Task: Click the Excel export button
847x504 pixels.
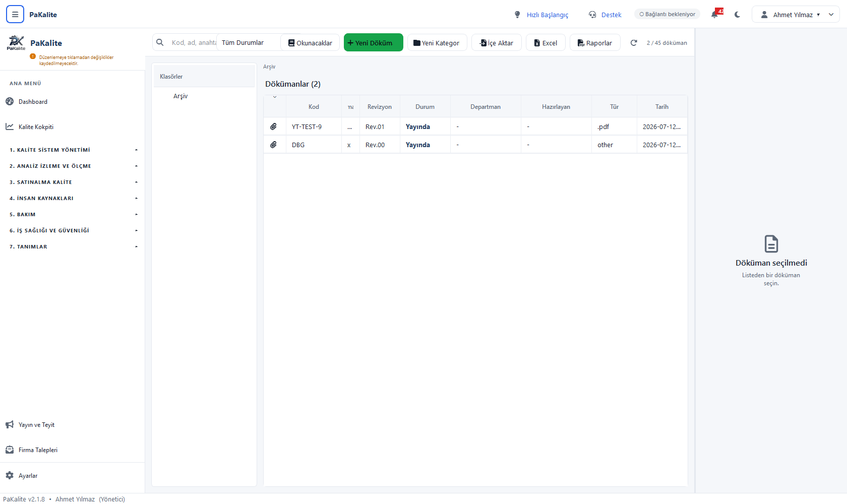Action: 546,43
